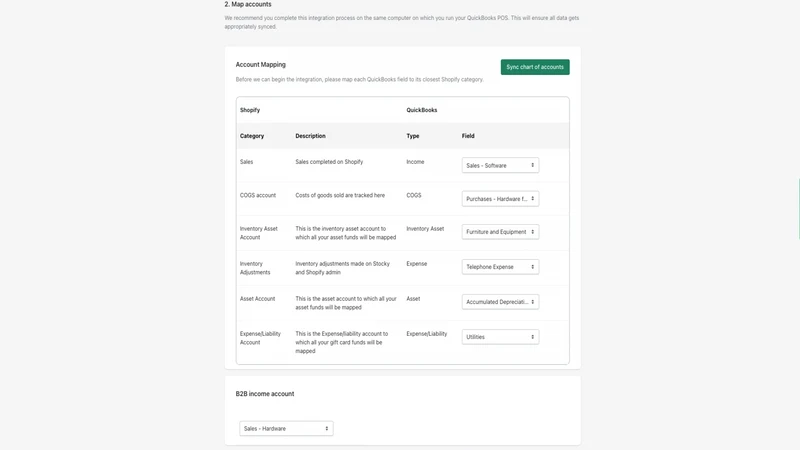Click the 'Shopify' column group header
The width and height of the screenshot is (800, 450).
(x=250, y=110)
